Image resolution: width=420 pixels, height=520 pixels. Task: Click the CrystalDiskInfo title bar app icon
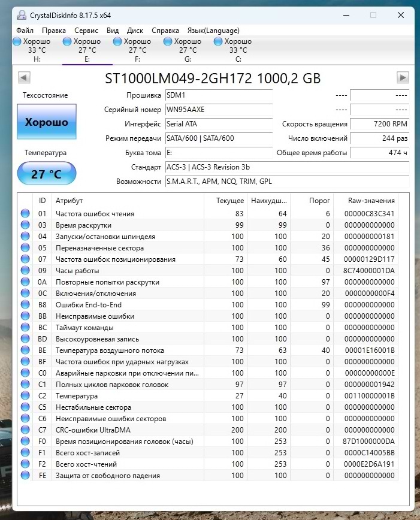[x=22, y=15]
